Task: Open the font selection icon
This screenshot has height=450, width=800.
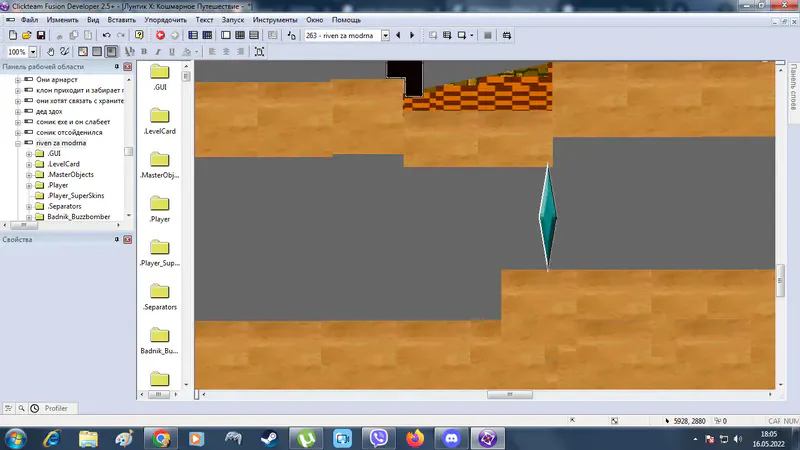Action: click(130, 52)
